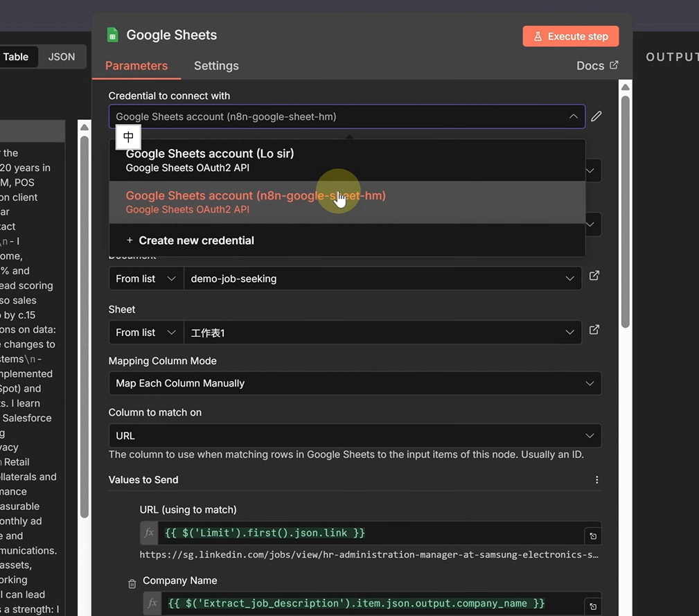699x616 pixels.
Task: Click the fx icon in URL field
Action: pyautogui.click(x=149, y=533)
